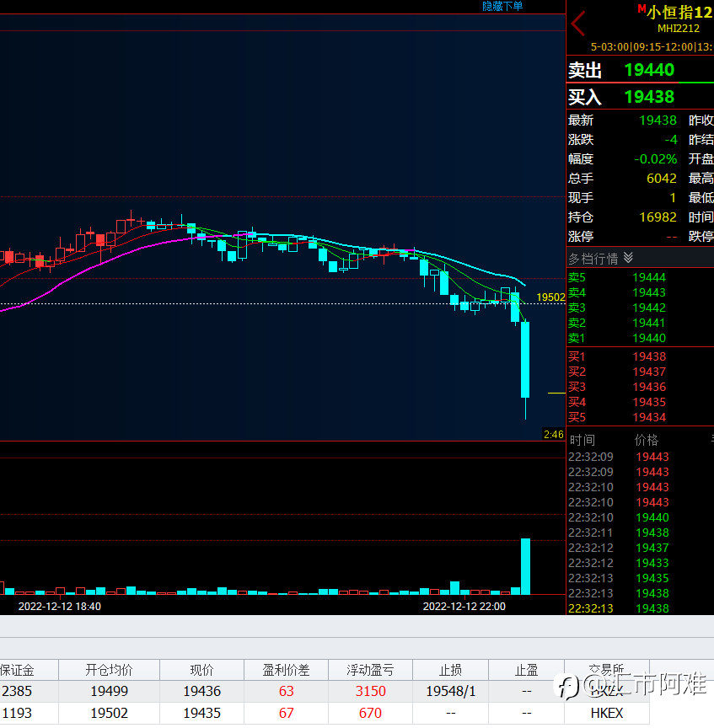Click the tall cyan volume bar

click(525, 566)
